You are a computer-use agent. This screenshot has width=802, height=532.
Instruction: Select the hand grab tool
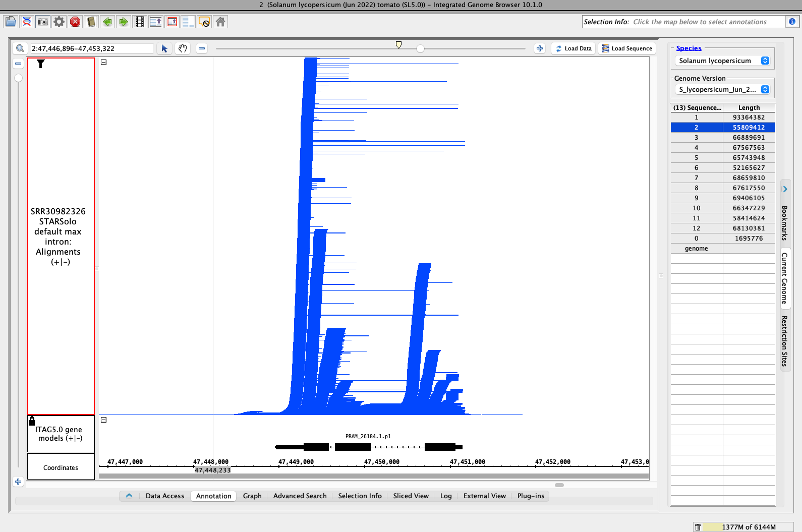(183, 48)
